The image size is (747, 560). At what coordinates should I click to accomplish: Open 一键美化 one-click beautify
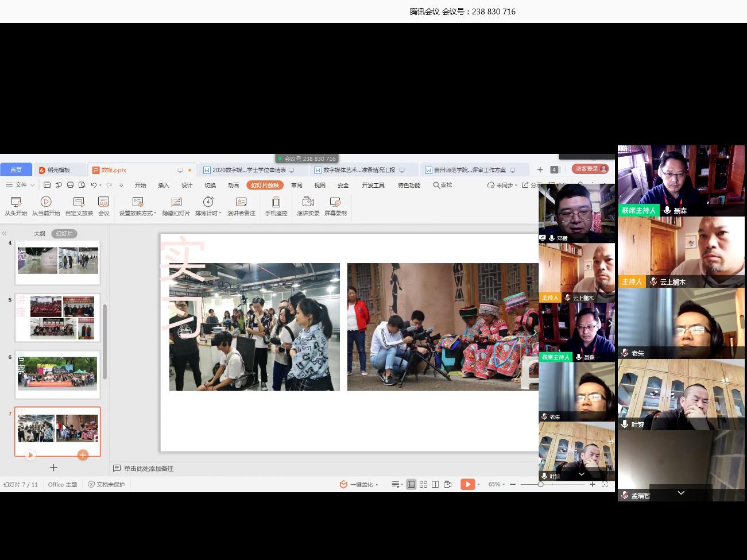[x=359, y=484]
